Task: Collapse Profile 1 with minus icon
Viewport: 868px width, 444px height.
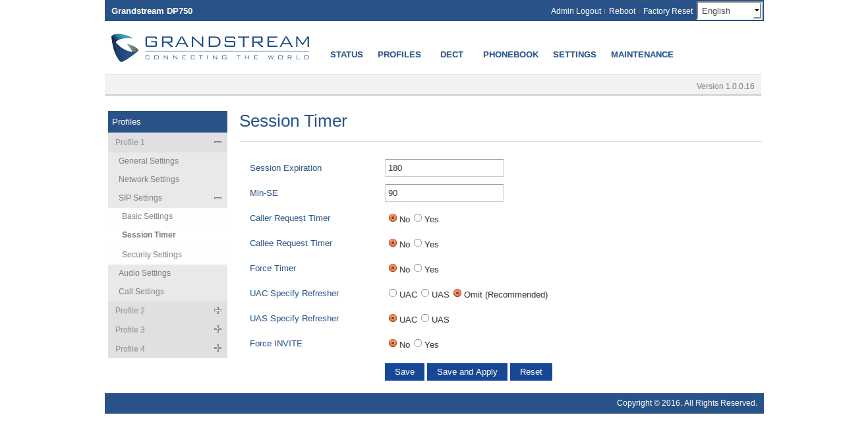Action: [x=217, y=143]
